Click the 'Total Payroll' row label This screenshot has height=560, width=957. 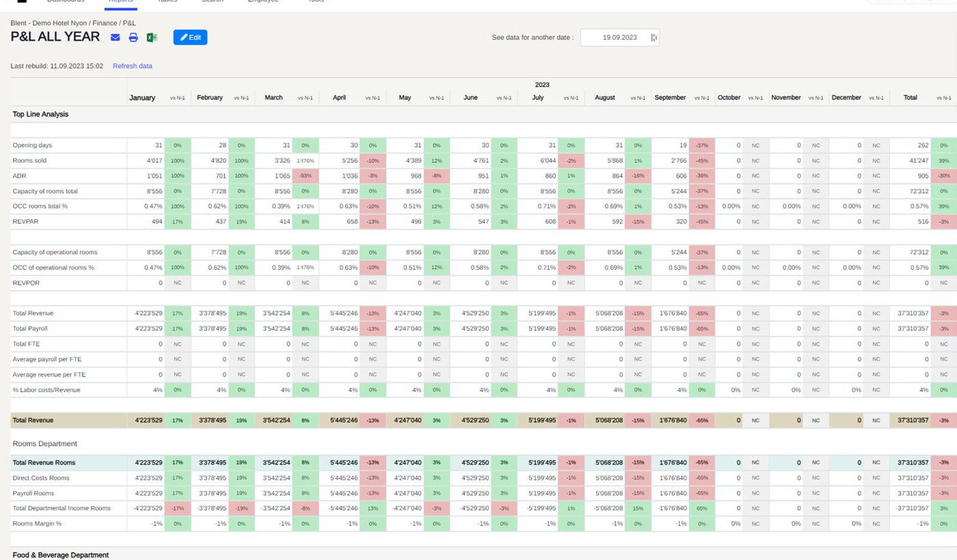(30, 329)
